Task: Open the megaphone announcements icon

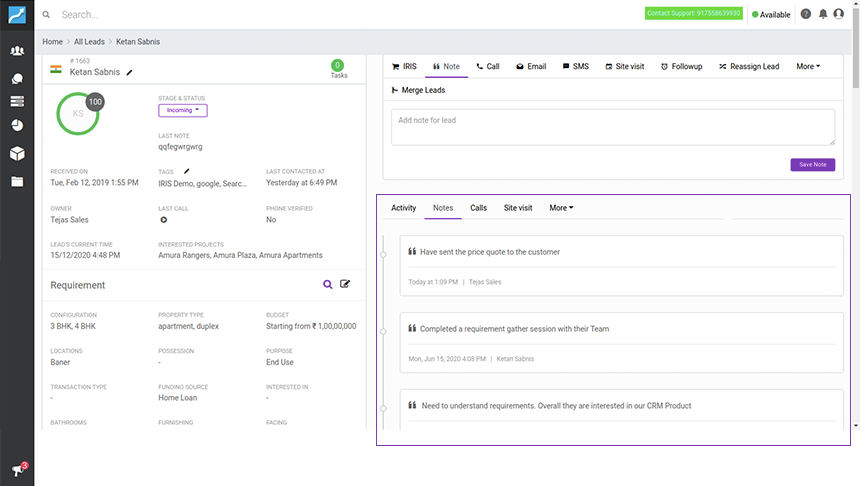Action: click(18, 470)
